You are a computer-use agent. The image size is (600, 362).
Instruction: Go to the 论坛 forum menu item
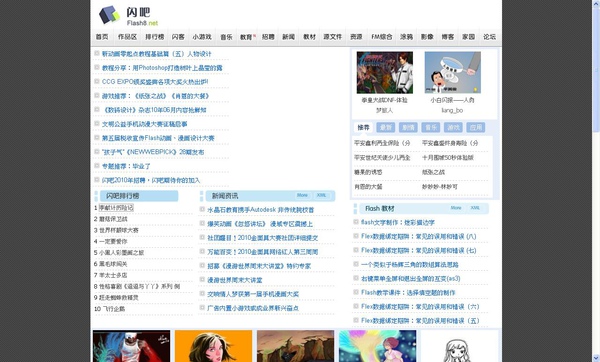489,37
